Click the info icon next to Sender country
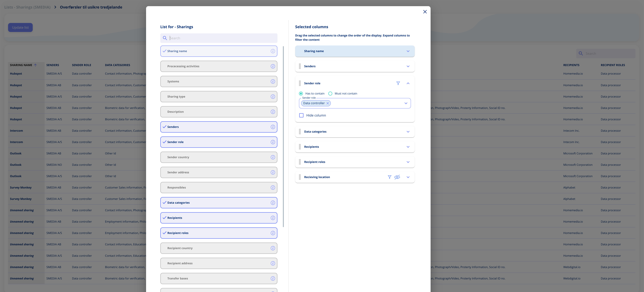Screen dimensions: 644x292 273,157
